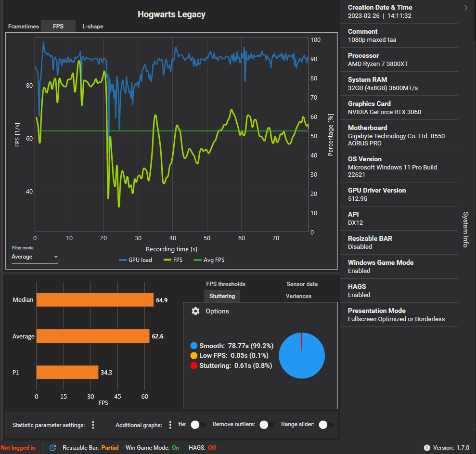476x454 pixels.
Task: Open Statistic parameter settings three-dot menu
Action: (x=93, y=425)
